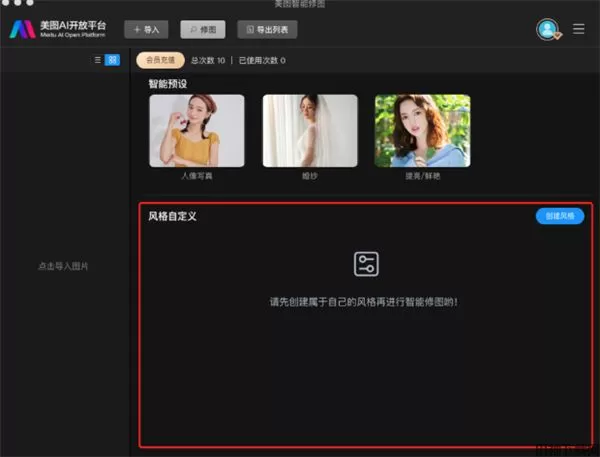Click the 提亮/鲜艳 preset label

pyautogui.click(x=422, y=175)
